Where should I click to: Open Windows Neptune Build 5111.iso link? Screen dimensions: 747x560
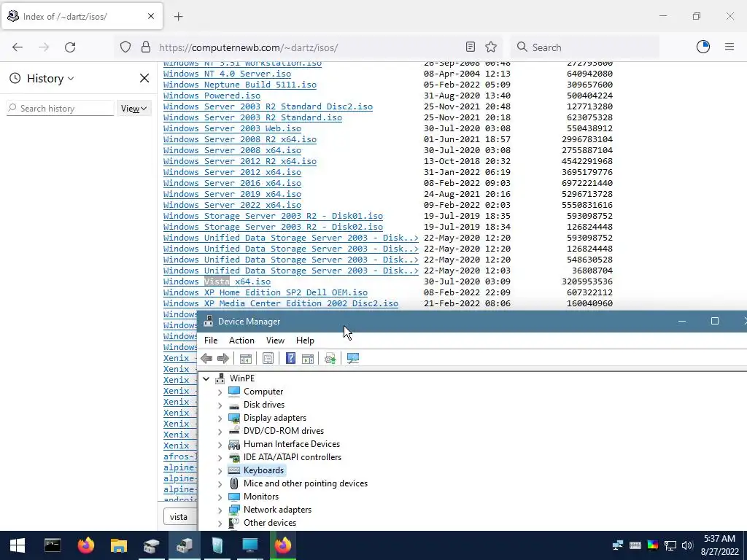point(239,85)
